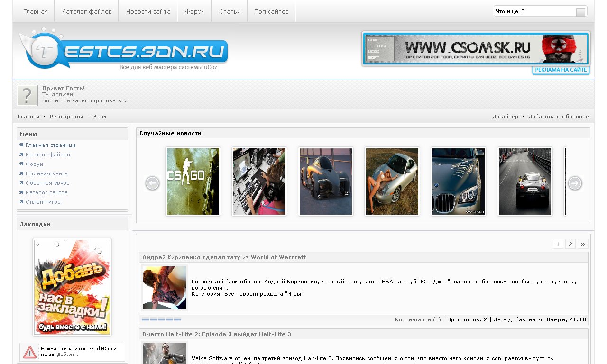
Task: Go to page 2 of news
Action: point(570,244)
